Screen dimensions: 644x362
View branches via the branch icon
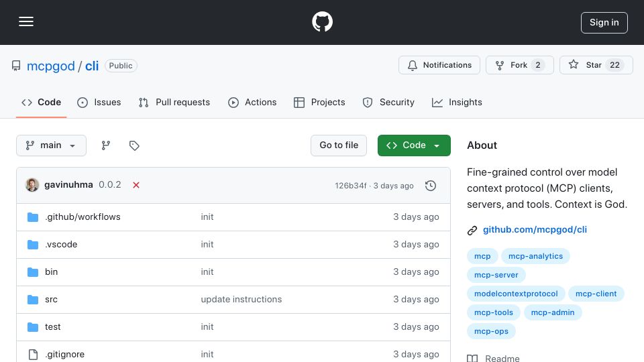tap(106, 145)
